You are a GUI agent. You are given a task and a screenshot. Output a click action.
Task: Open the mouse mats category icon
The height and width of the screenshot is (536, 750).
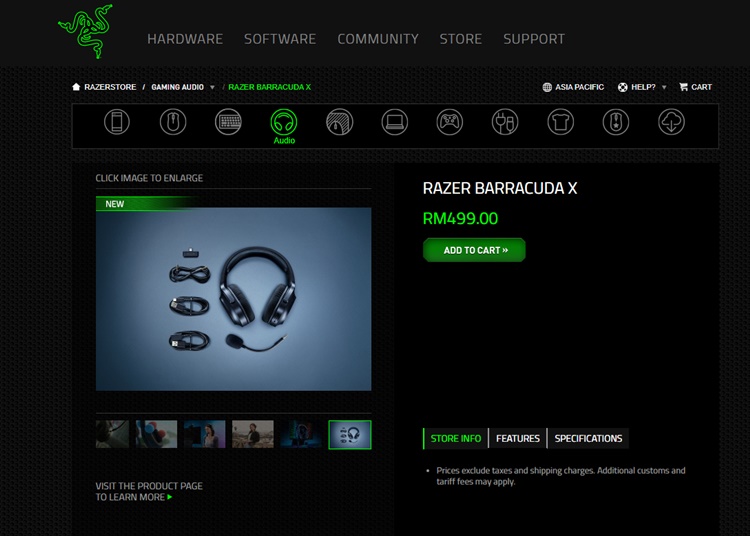click(339, 122)
